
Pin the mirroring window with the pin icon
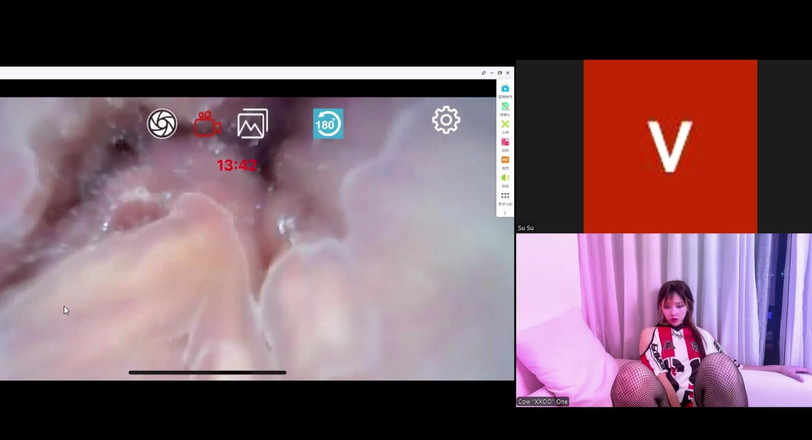(x=483, y=73)
